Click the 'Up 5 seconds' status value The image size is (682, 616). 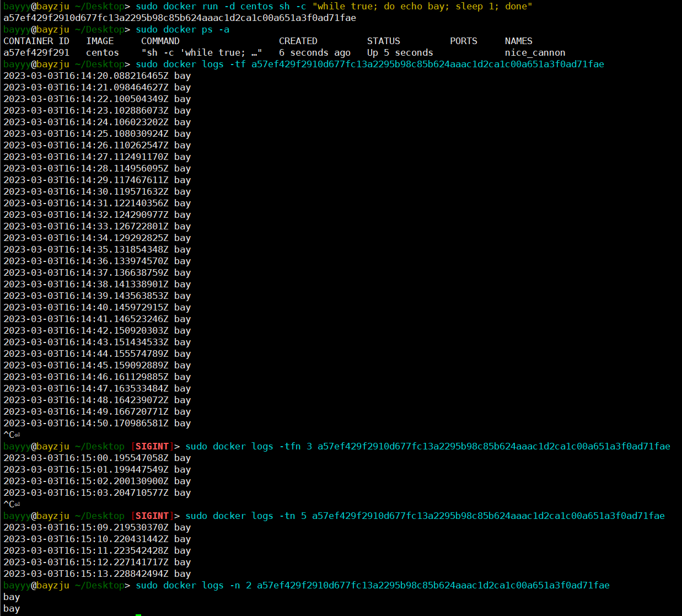pos(400,53)
